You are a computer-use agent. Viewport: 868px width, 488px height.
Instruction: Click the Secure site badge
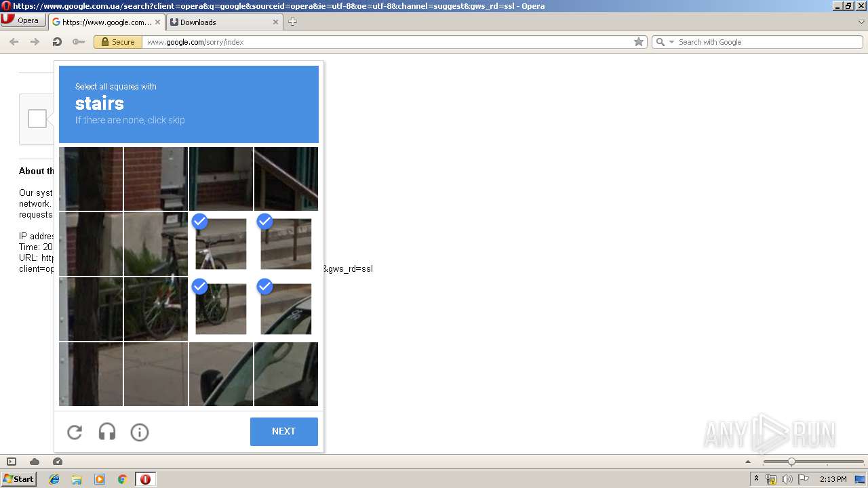tap(118, 42)
